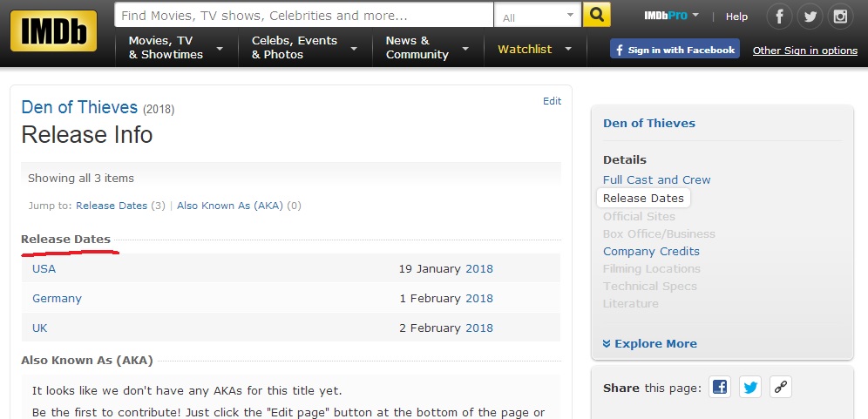Expand the Movies, TV & Showtimes menu

(x=175, y=48)
